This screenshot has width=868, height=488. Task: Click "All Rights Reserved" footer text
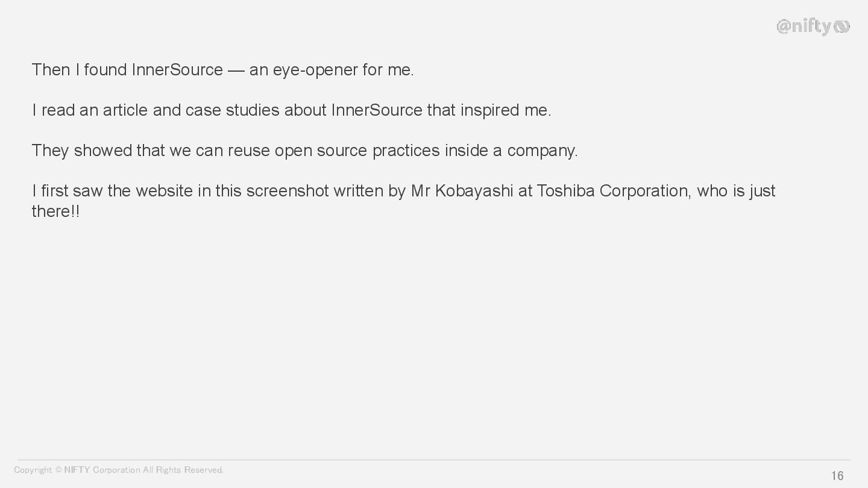183,470
